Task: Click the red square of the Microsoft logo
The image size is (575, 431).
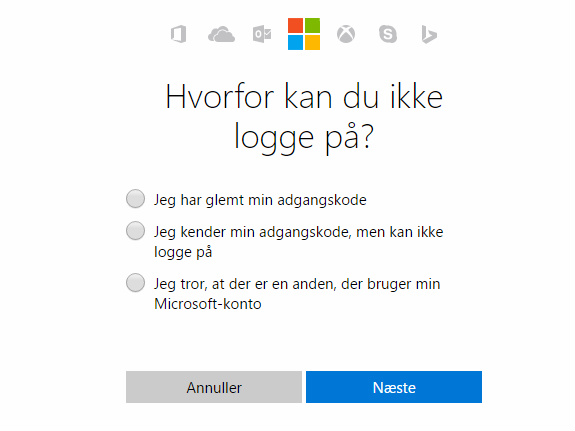Action: [296, 25]
